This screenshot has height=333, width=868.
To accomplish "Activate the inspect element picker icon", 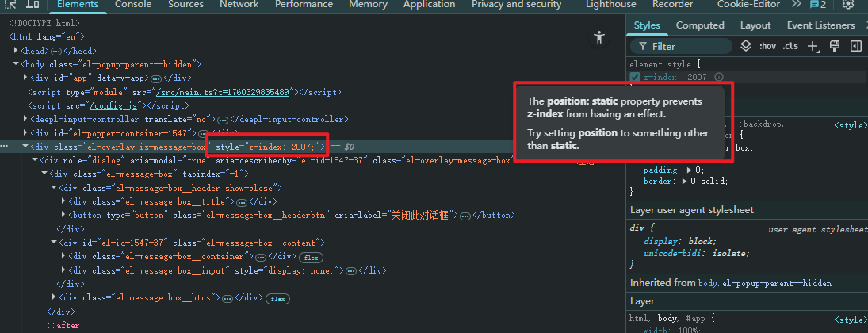I will pos(10,4).
